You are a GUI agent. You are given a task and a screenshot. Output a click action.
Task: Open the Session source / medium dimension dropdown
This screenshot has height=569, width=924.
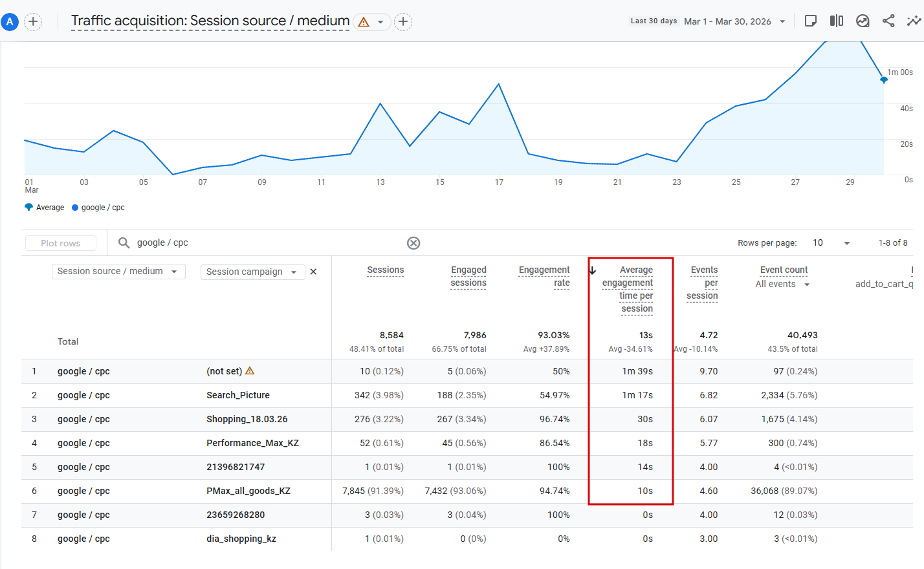click(118, 272)
